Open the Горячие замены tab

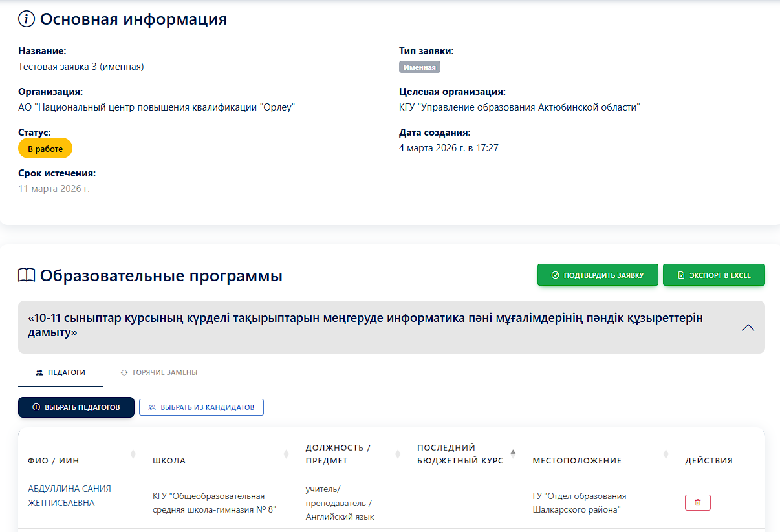(x=158, y=372)
